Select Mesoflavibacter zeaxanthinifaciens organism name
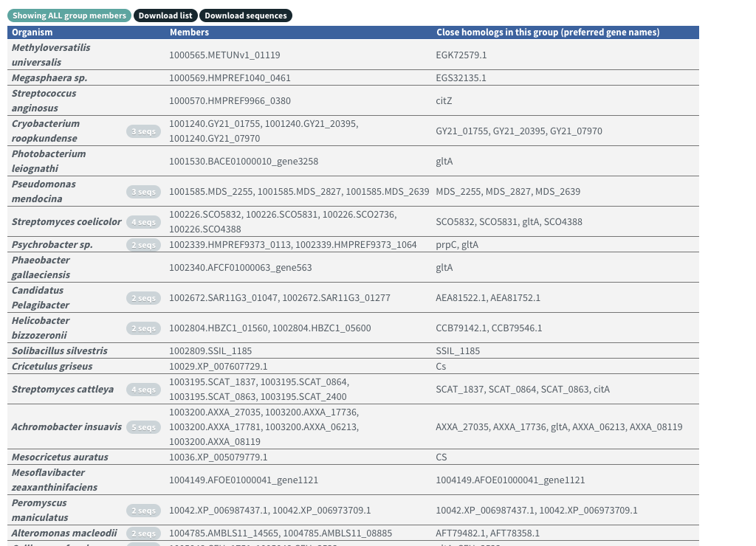 55,480
